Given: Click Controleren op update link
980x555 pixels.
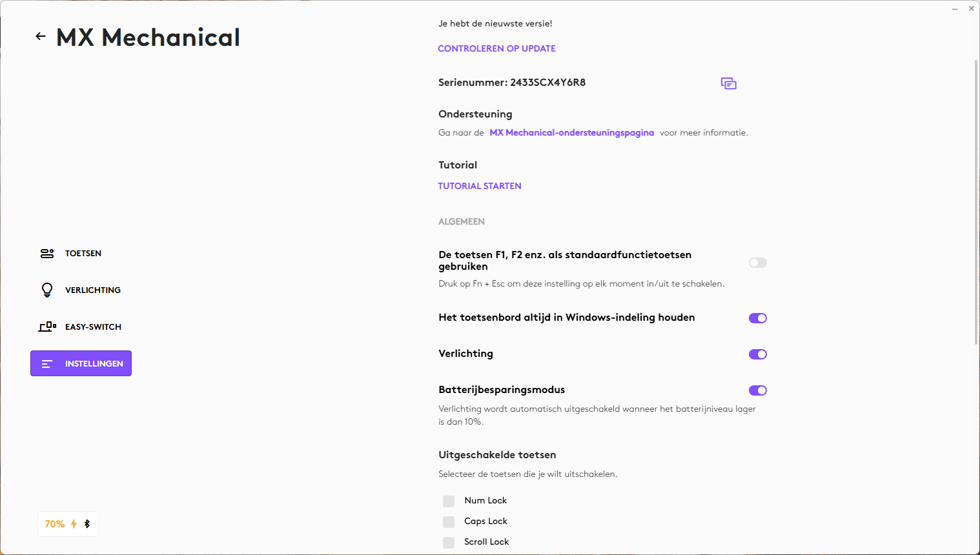Looking at the screenshot, I should 496,48.
